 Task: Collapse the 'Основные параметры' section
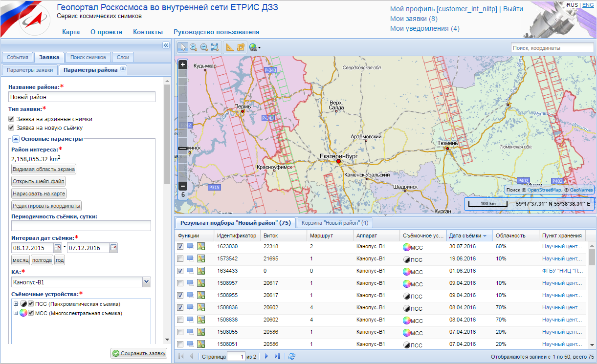coord(16,139)
